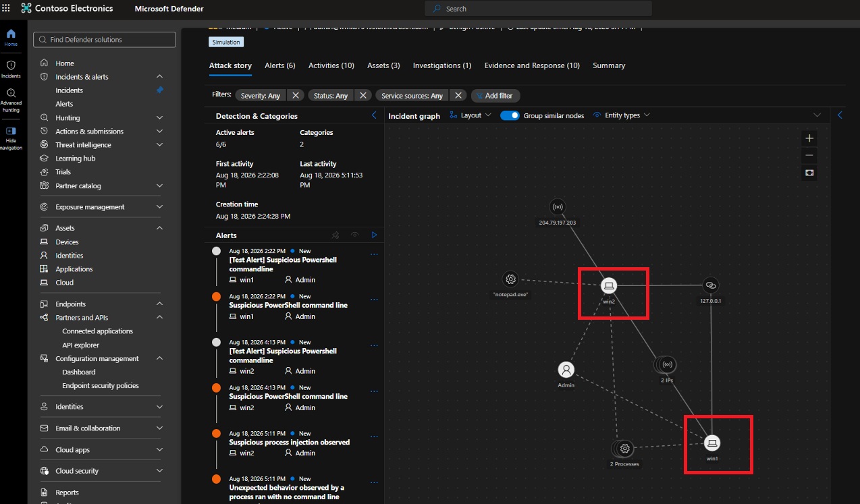Screen dimensions: 860x504
Task: Expand the Cloud apps group
Action: [x=159, y=449]
